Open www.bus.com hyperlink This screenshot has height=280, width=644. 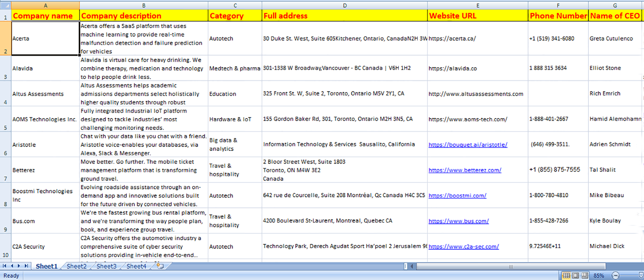459,221
